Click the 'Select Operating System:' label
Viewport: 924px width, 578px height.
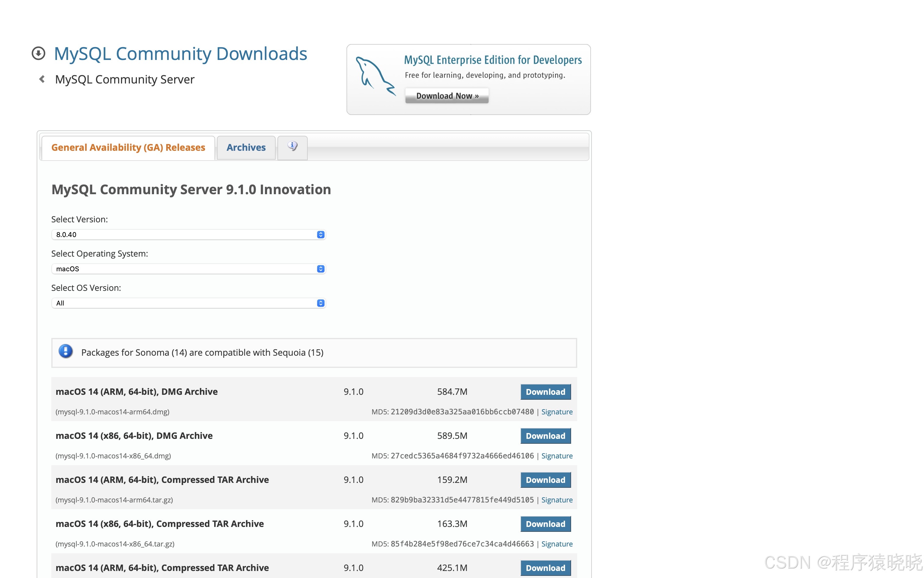point(100,254)
